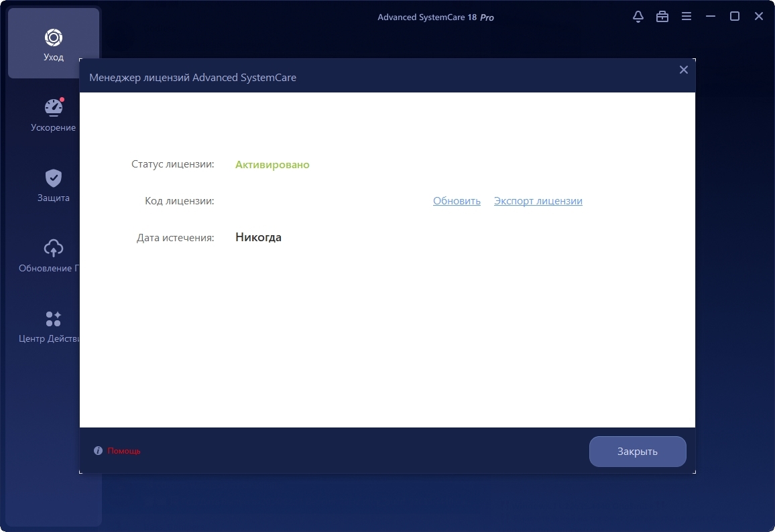Click the Статус лицензии label
The width and height of the screenshot is (775, 532).
coord(173,164)
